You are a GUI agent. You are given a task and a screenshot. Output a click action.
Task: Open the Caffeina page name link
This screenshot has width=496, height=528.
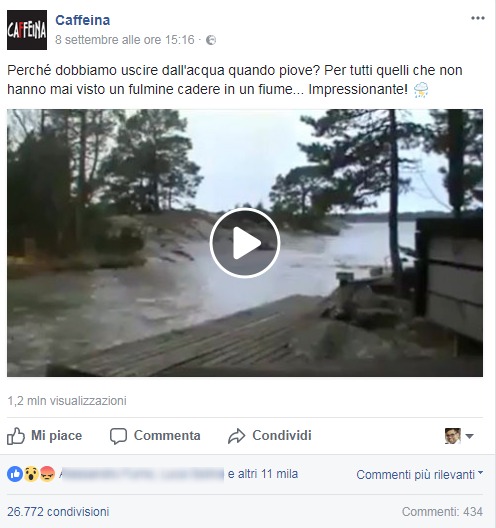pos(82,20)
